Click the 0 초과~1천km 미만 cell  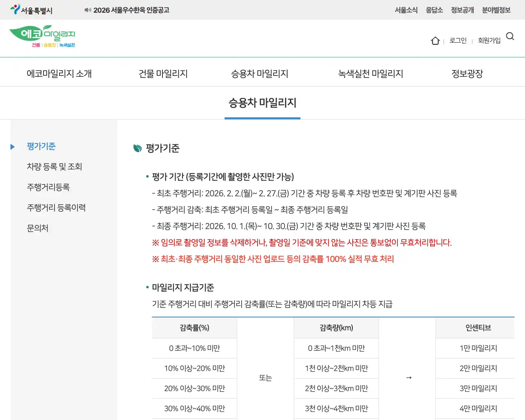coord(336,348)
